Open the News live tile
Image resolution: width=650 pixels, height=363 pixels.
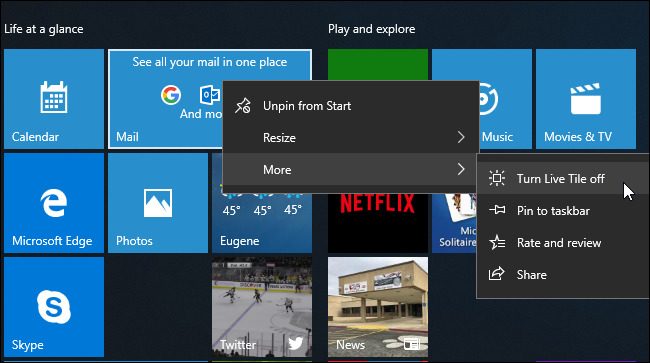click(x=378, y=307)
